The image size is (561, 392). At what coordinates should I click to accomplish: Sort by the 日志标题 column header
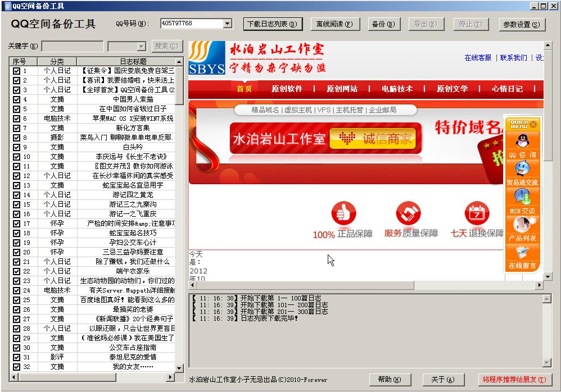coord(126,61)
